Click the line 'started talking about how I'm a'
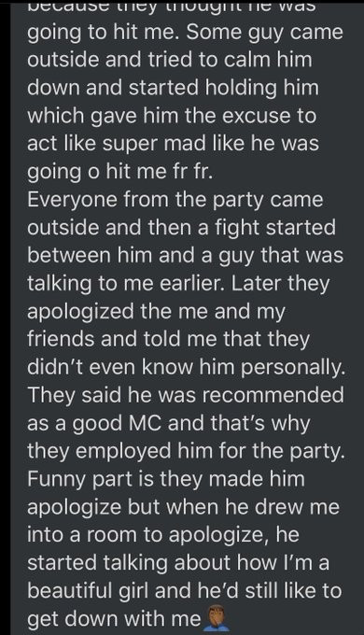This screenshot has width=364, height=635. pyautogui.click(x=177, y=563)
